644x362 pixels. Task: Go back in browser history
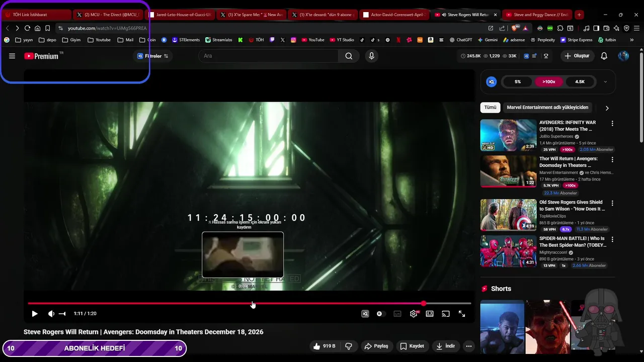tap(8, 28)
